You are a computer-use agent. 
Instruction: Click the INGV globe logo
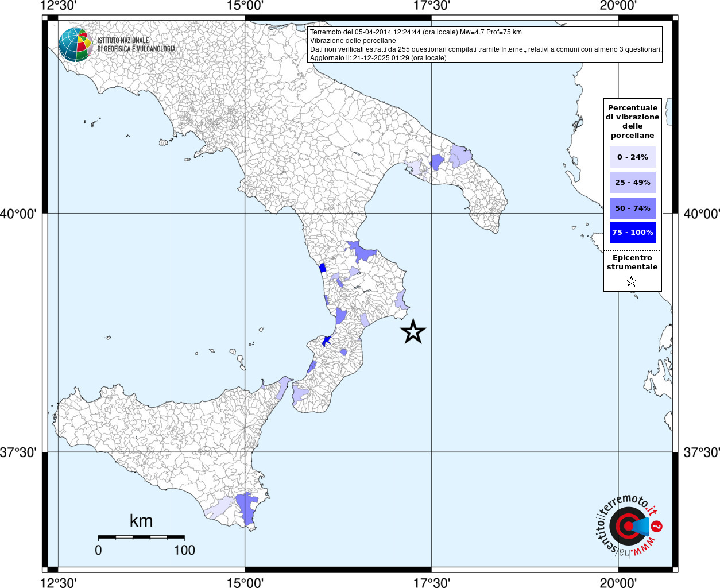[75, 45]
